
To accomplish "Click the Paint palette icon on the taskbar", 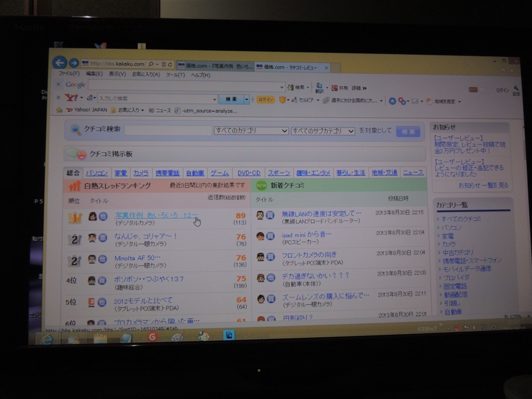I will [178, 337].
